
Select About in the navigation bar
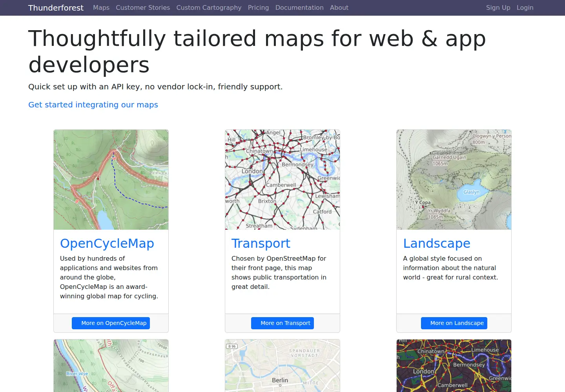click(339, 7)
